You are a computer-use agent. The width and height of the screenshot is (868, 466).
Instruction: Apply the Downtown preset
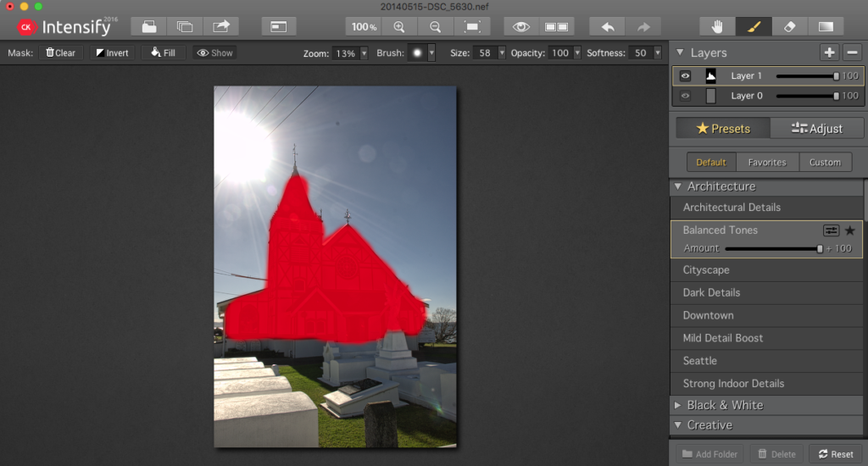(766, 315)
